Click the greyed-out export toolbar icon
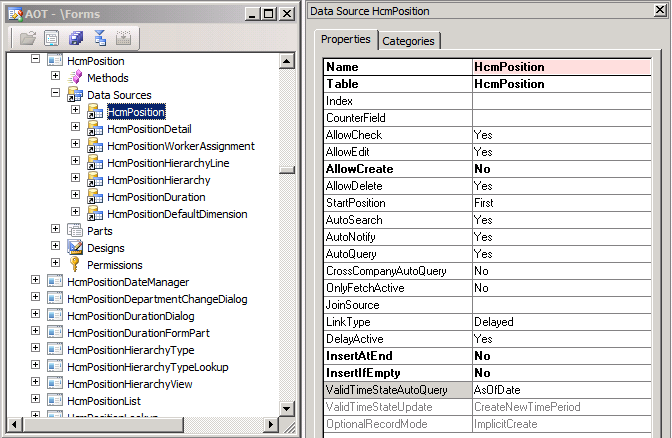Image resolution: width=672 pixels, height=438 pixels. [123, 39]
